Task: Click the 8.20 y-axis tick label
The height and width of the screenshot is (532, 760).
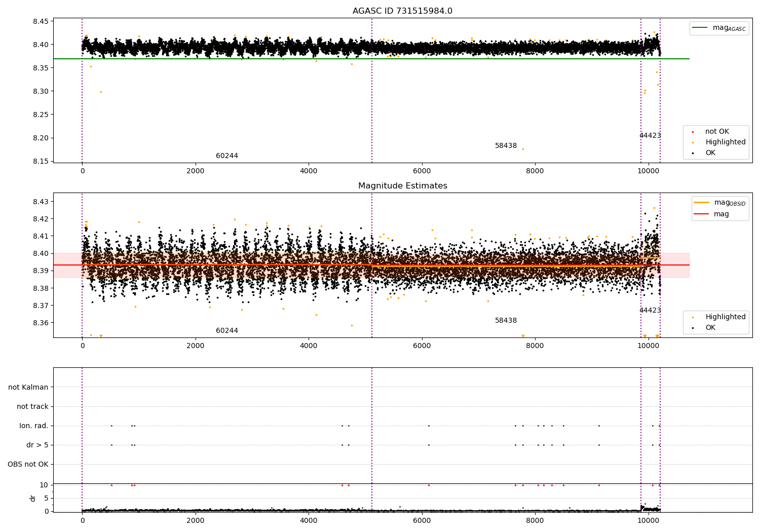Action: click(41, 138)
